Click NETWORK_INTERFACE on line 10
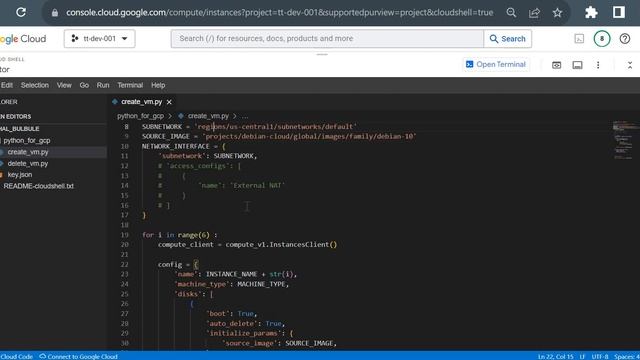 tap(176, 146)
